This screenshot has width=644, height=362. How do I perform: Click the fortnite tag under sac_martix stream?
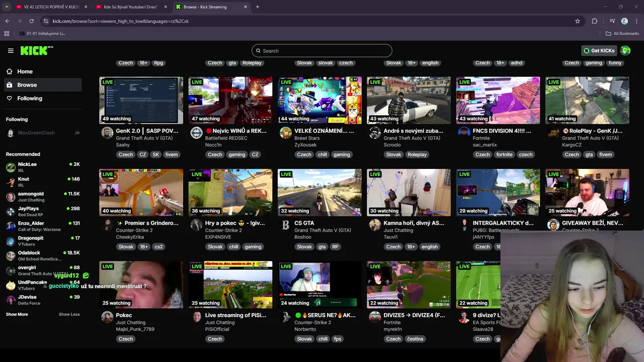point(504,154)
